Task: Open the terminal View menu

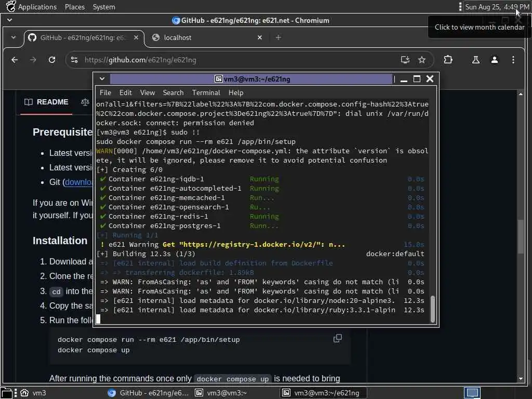Action: pyautogui.click(x=147, y=92)
